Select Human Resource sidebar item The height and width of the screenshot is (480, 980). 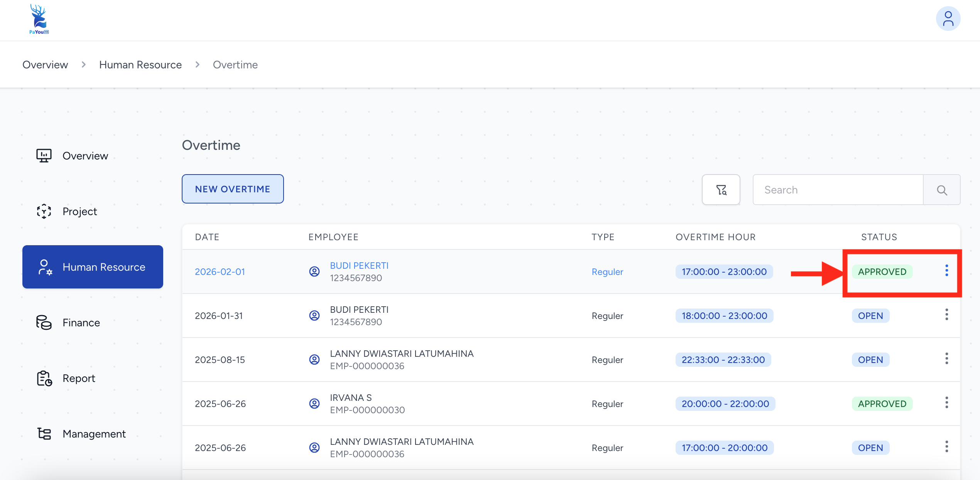[93, 267]
